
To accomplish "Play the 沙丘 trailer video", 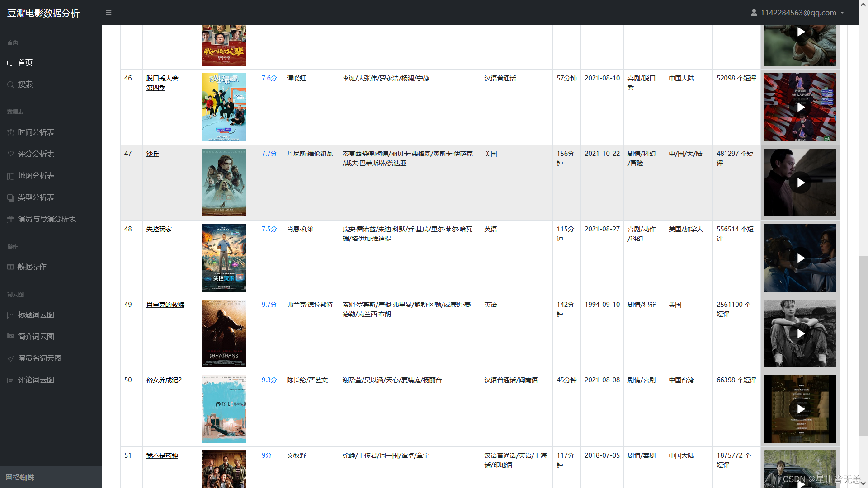I will tap(800, 183).
